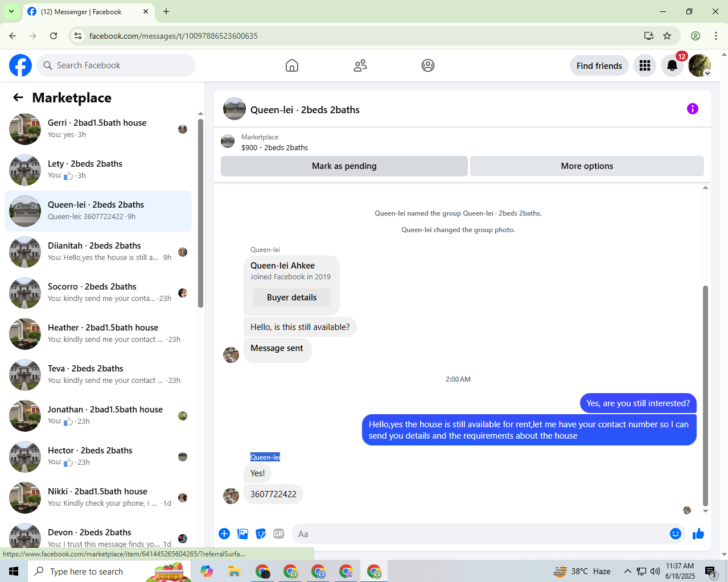Bookmark this page with star icon

667,36
